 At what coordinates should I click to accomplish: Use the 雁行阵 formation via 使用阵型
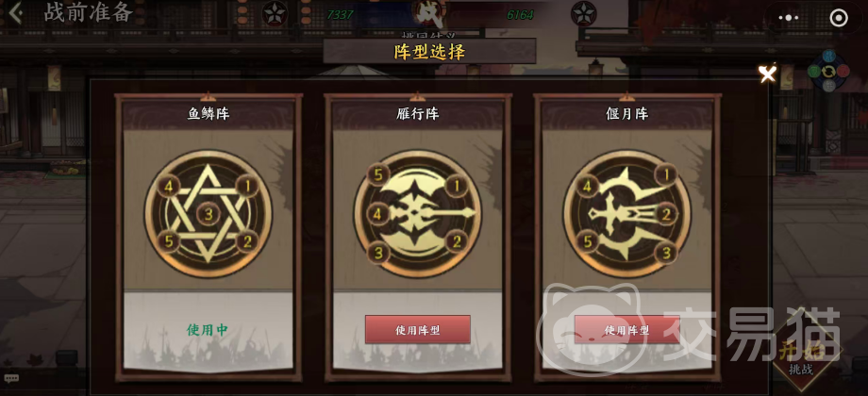(x=417, y=330)
